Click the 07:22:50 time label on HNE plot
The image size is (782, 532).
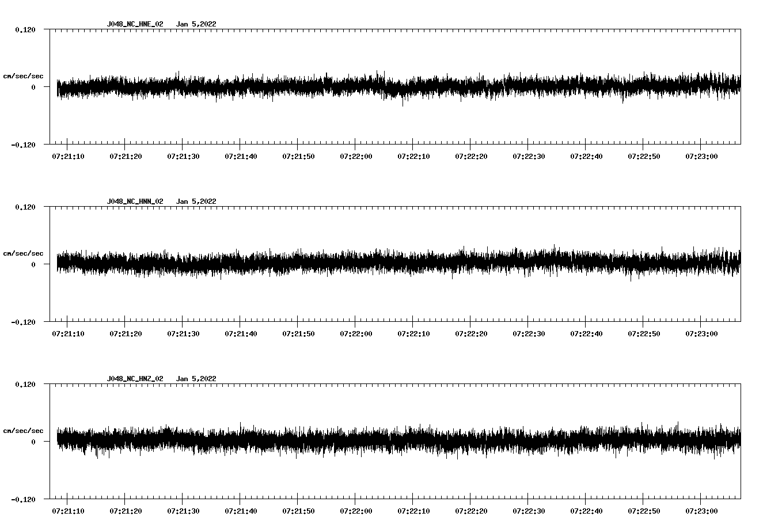[x=644, y=156]
